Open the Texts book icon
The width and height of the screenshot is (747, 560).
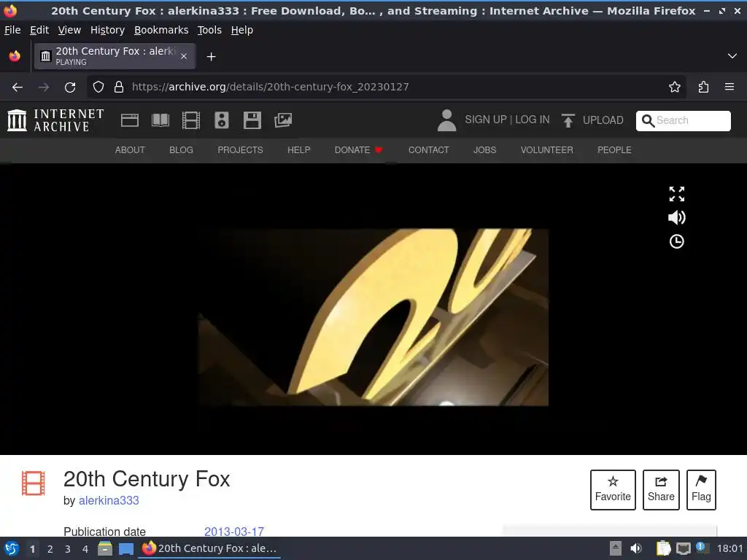pyautogui.click(x=160, y=120)
